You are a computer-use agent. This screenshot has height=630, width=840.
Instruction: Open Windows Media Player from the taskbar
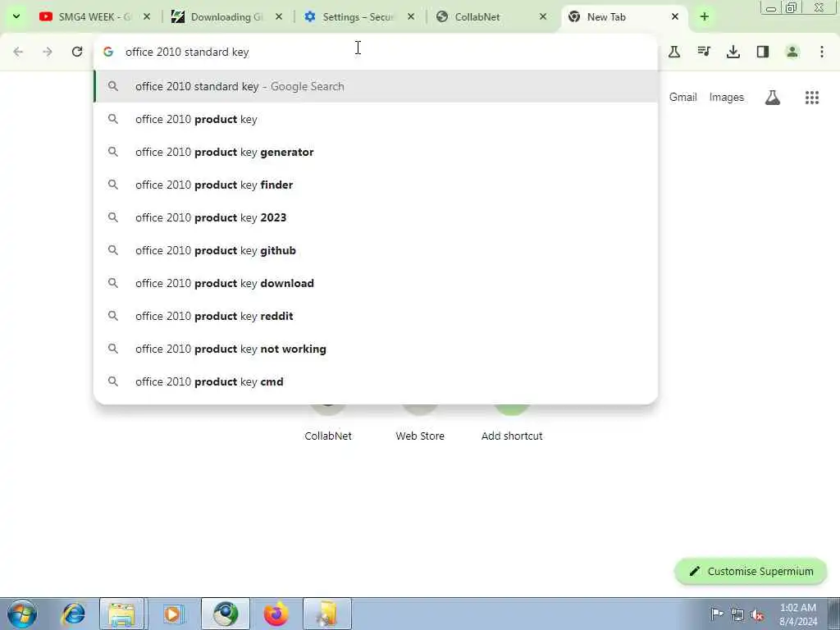(173, 614)
